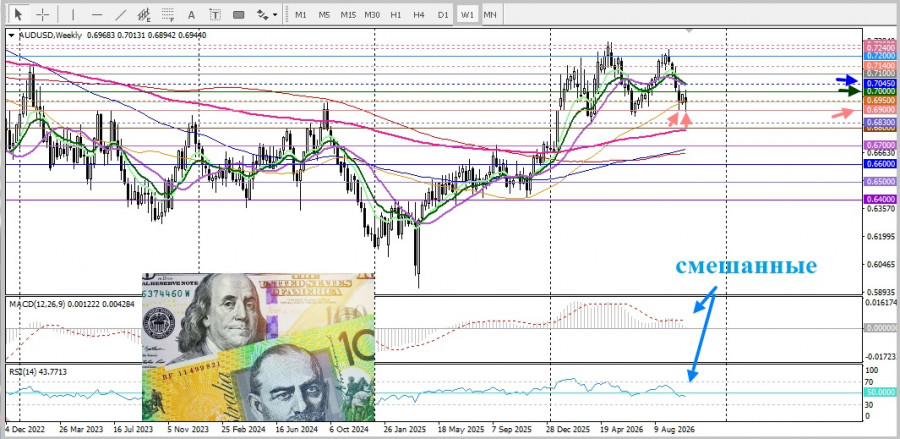The image size is (900, 439).
Task: Switch to the H4 timeframe
Action: tap(419, 15)
